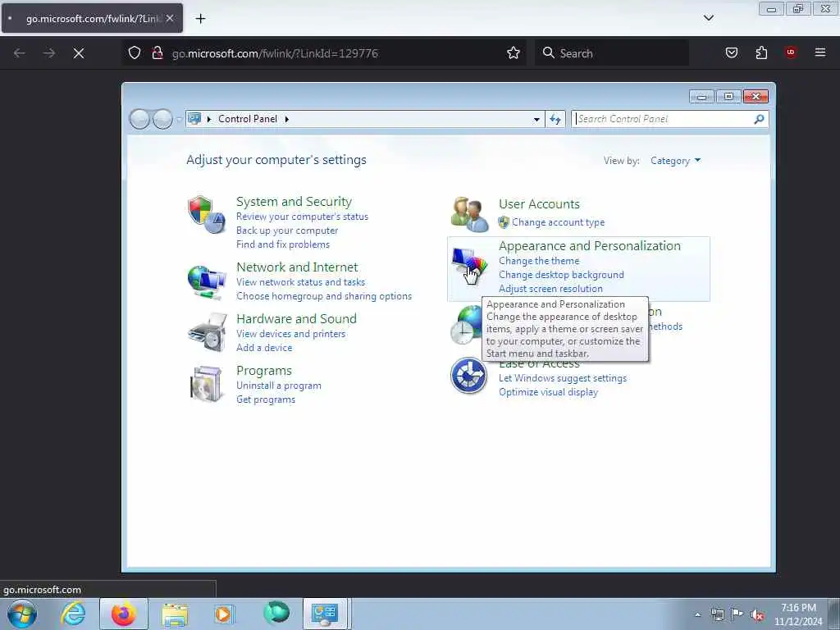Open the green round app on the taskbar

276,613
